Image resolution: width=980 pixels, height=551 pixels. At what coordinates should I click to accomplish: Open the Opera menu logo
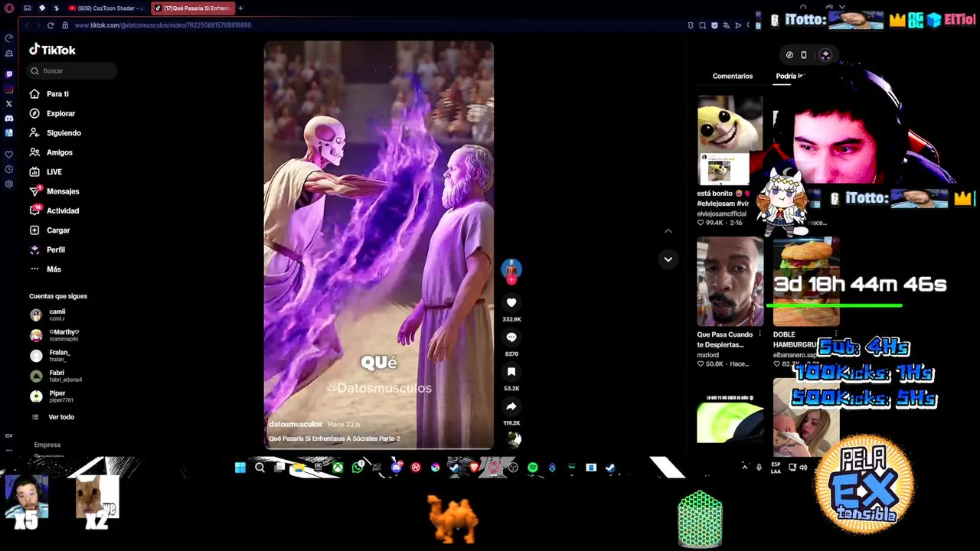(9, 8)
